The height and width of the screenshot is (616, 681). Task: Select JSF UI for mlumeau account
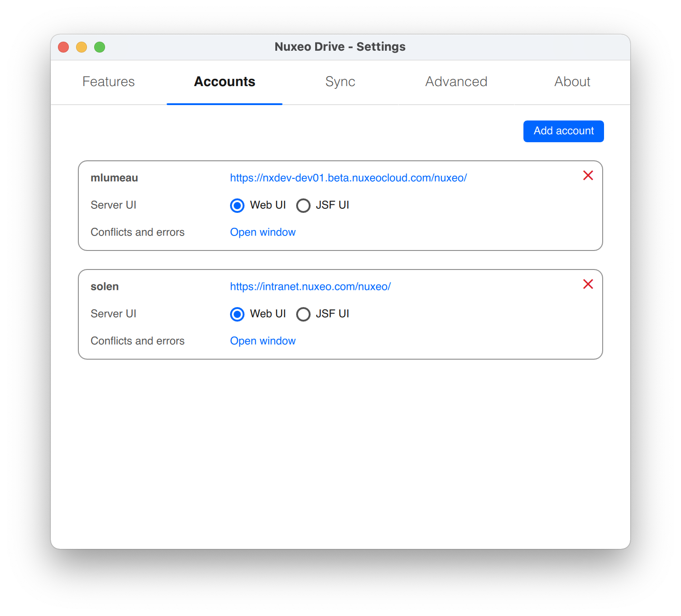303,206
